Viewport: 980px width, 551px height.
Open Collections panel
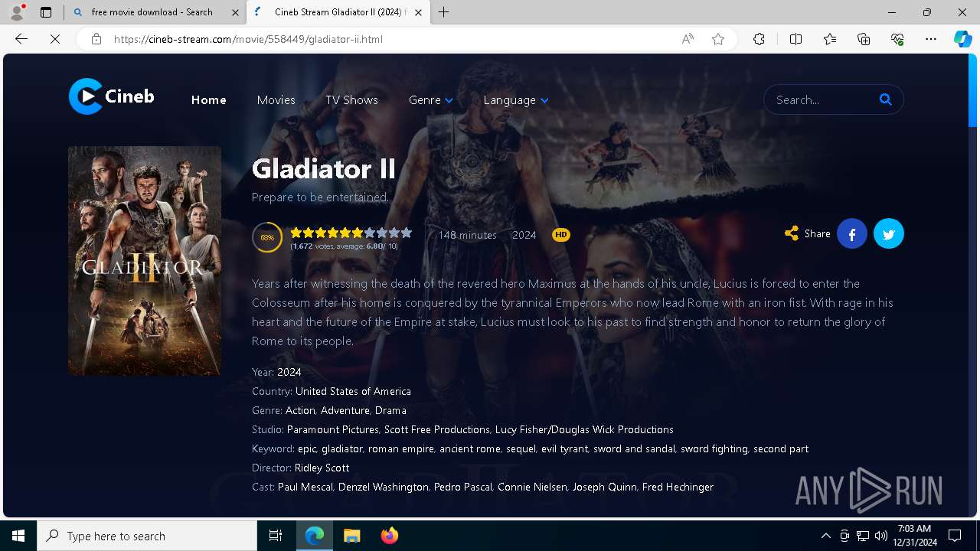864,39
